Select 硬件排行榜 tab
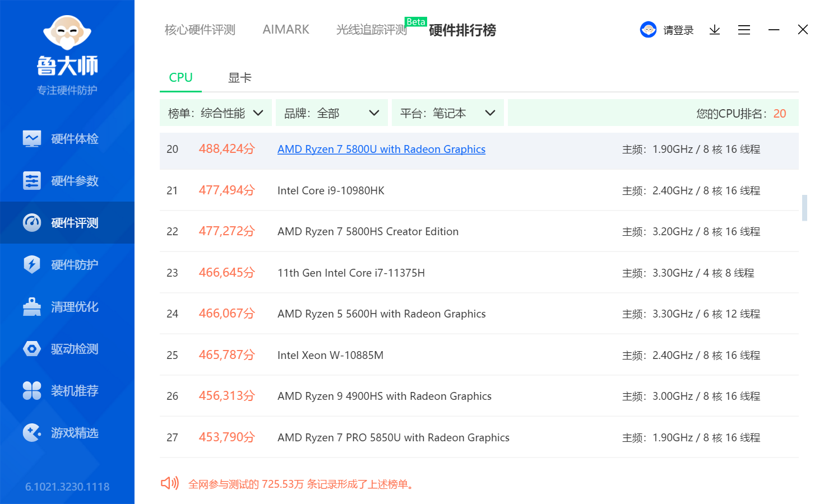The height and width of the screenshot is (504, 824). tap(462, 30)
